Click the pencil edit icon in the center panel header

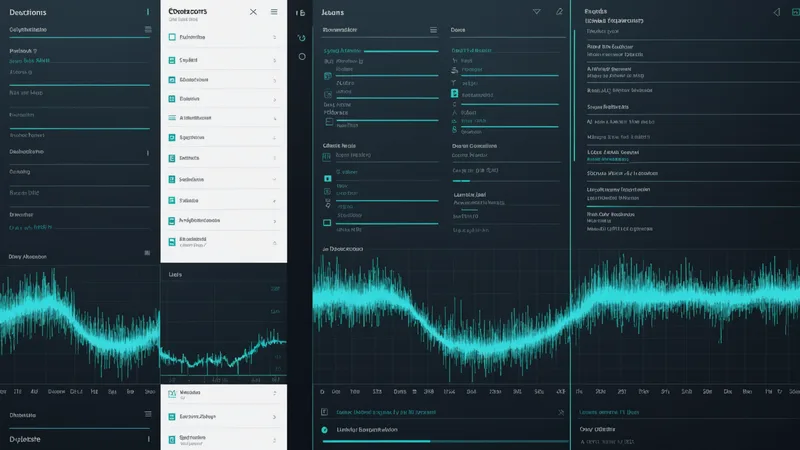coord(559,11)
